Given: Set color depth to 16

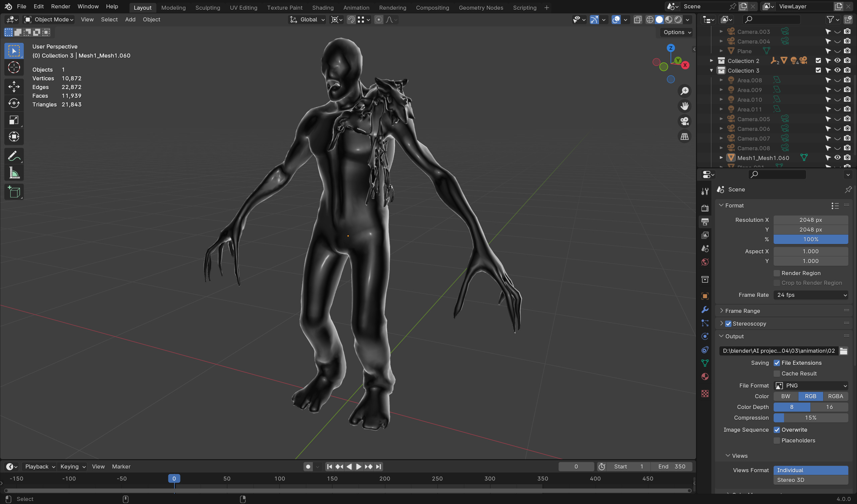Looking at the screenshot, I should coord(830,407).
